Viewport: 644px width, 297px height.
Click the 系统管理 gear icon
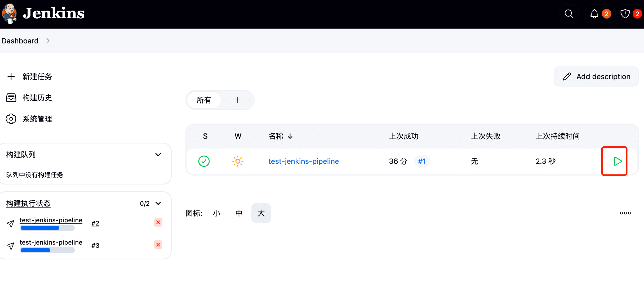tap(11, 119)
